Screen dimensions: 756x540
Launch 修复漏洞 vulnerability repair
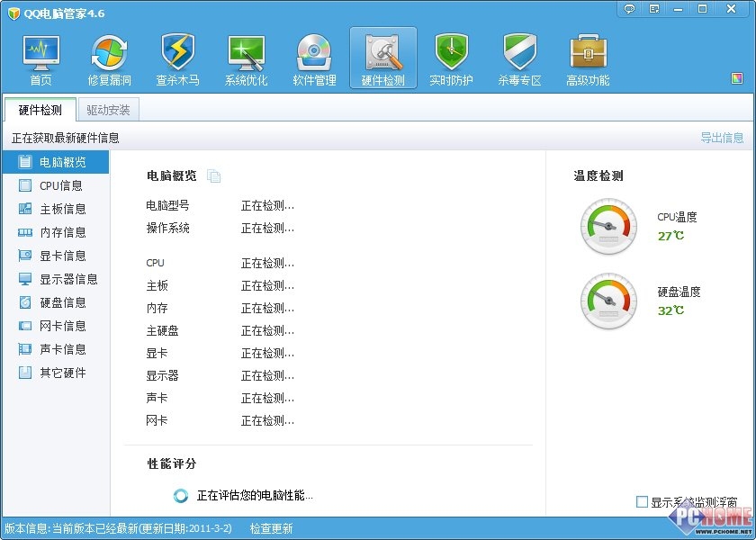(x=108, y=58)
